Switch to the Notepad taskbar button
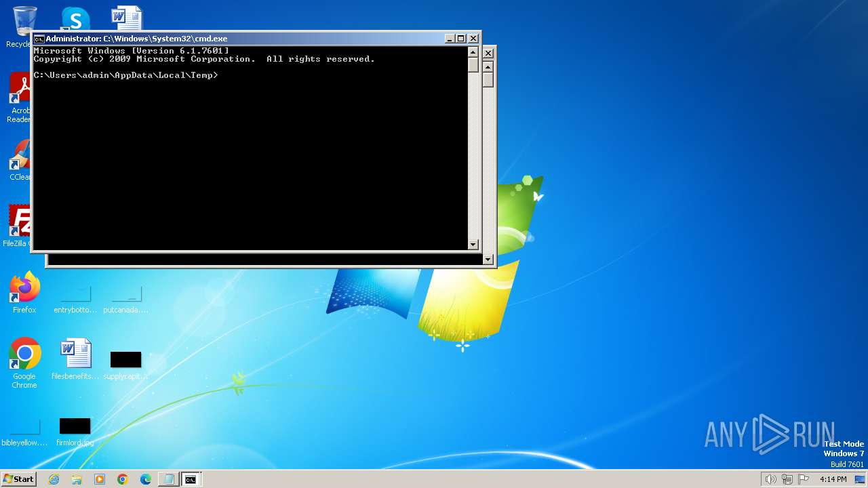This screenshot has height=488, width=868. pyautogui.click(x=168, y=479)
